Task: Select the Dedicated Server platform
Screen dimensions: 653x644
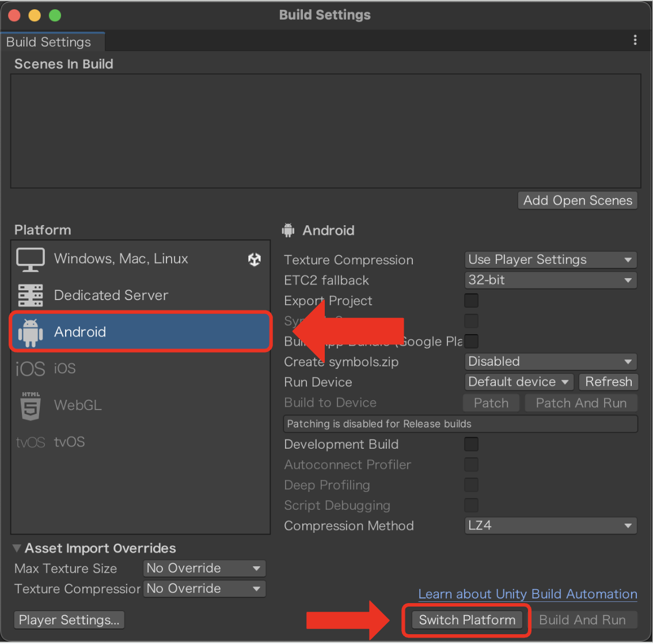Action: click(141, 296)
